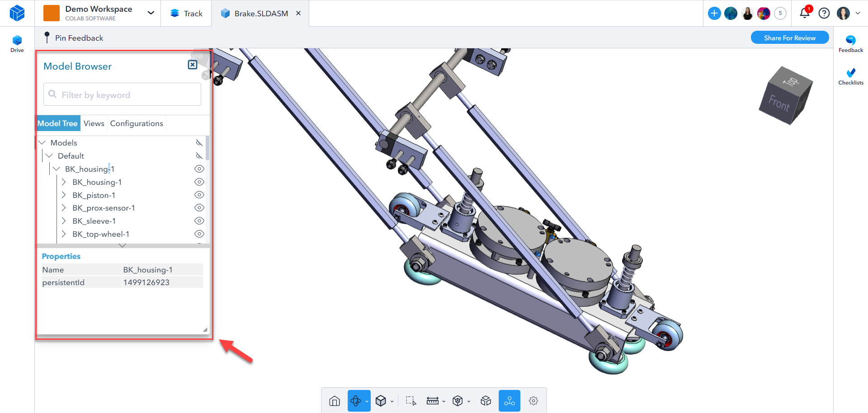Hide the BK_top-wheel-1 component
This screenshot has height=413, width=868.
(x=199, y=234)
